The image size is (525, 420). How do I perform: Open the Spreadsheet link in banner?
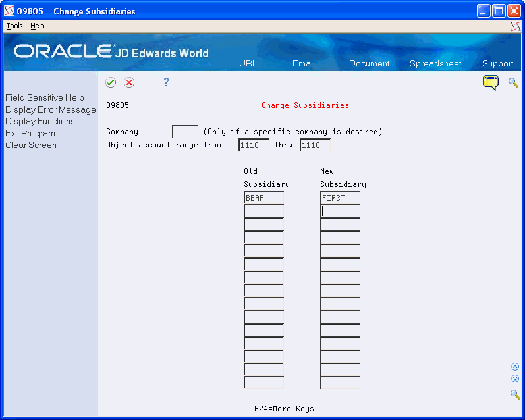tap(435, 64)
